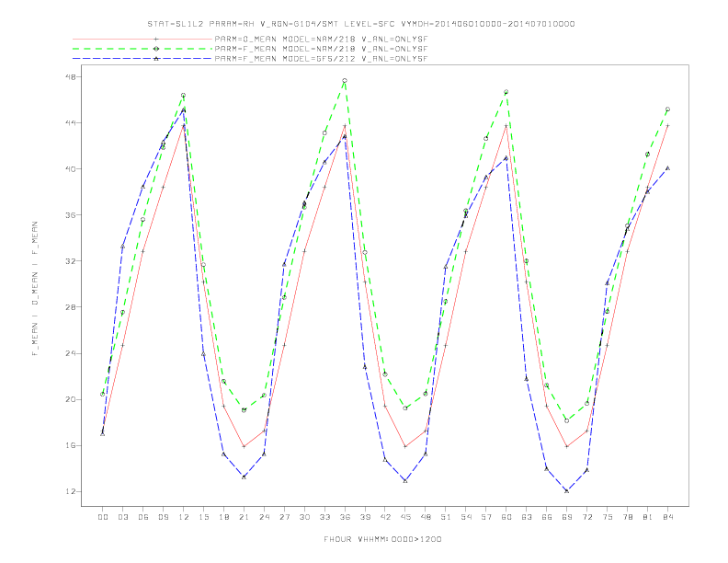Click the x-axis forecast hour label 81
The width and height of the screenshot is (728, 563).
pos(648,517)
